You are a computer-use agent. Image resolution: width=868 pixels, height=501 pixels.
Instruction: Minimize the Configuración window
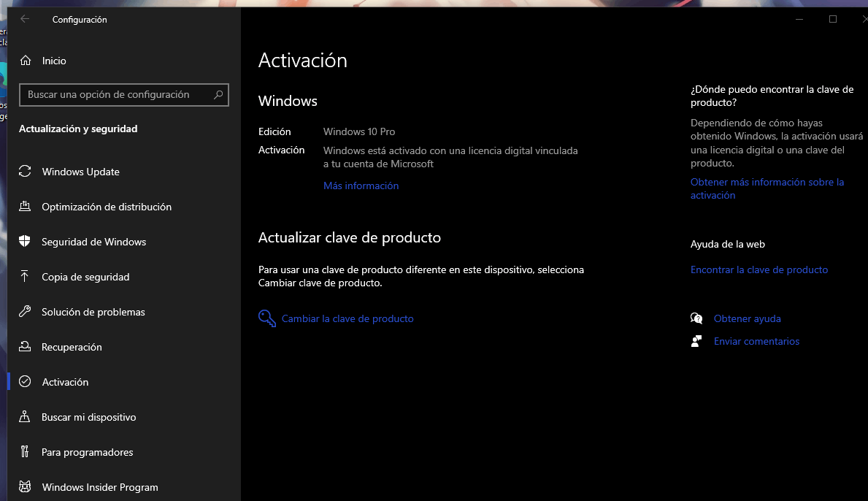[799, 19]
